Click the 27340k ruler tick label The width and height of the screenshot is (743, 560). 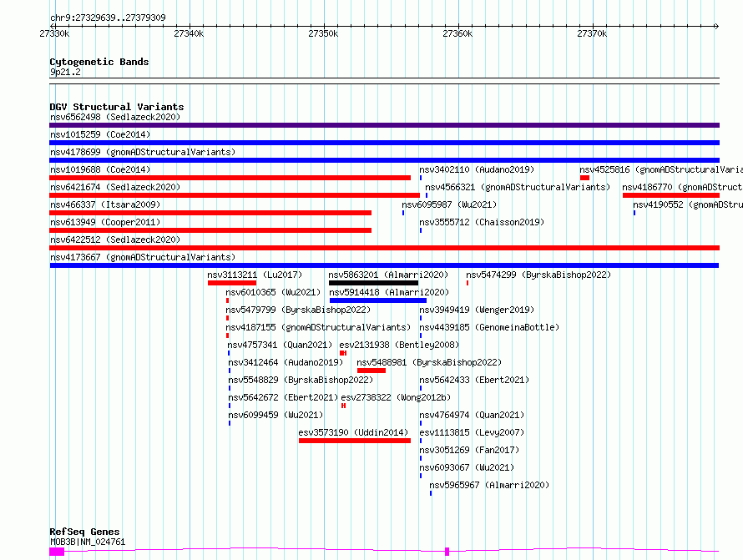point(189,33)
